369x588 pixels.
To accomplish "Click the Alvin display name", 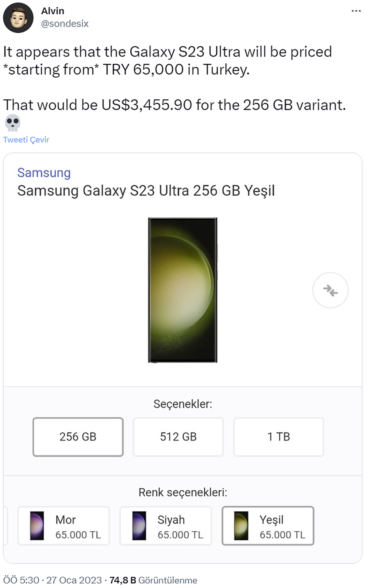I will [53, 11].
